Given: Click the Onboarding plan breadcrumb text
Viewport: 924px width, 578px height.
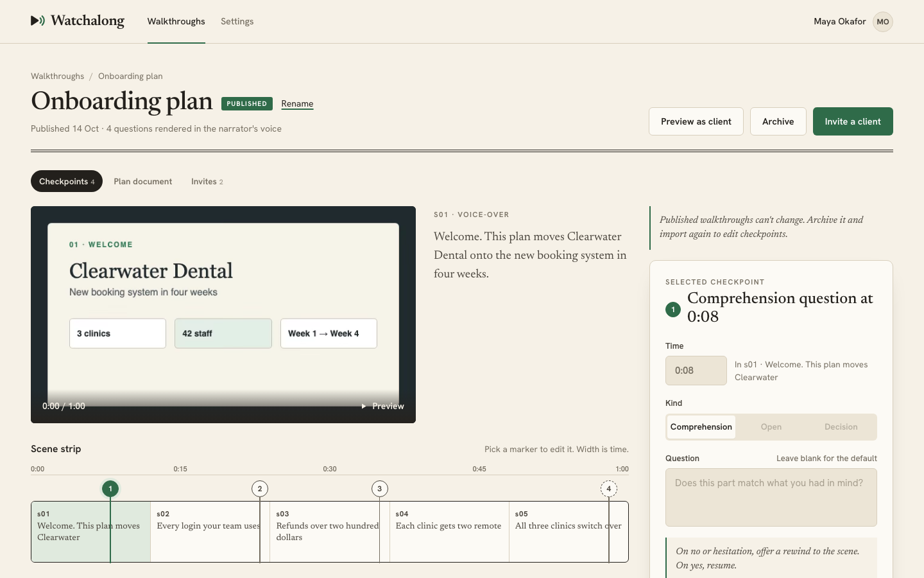Looking at the screenshot, I should 130,76.
